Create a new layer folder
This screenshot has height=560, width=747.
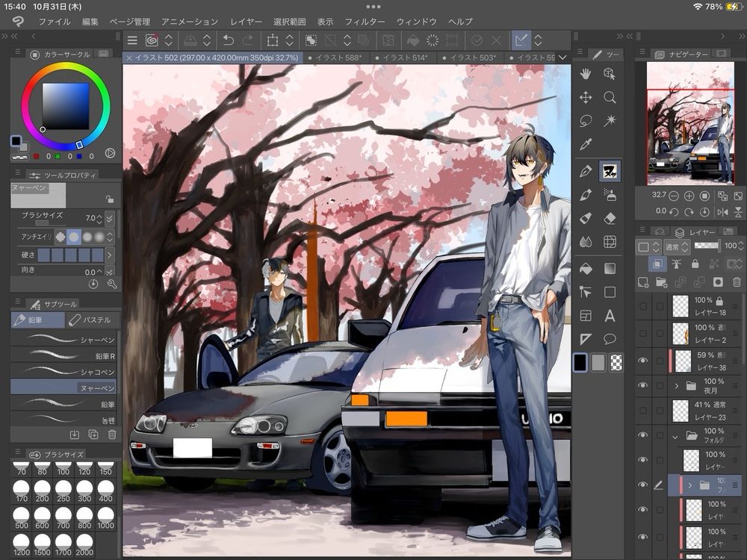pyautogui.click(x=661, y=282)
